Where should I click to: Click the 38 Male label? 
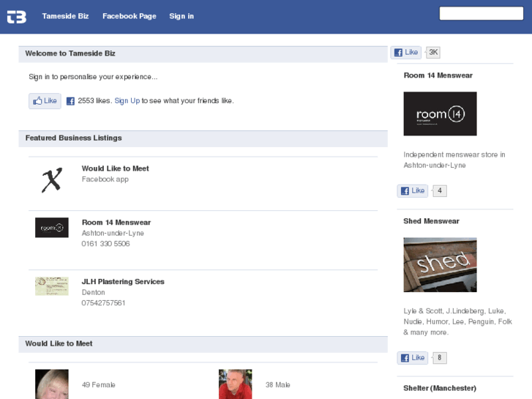(277, 385)
